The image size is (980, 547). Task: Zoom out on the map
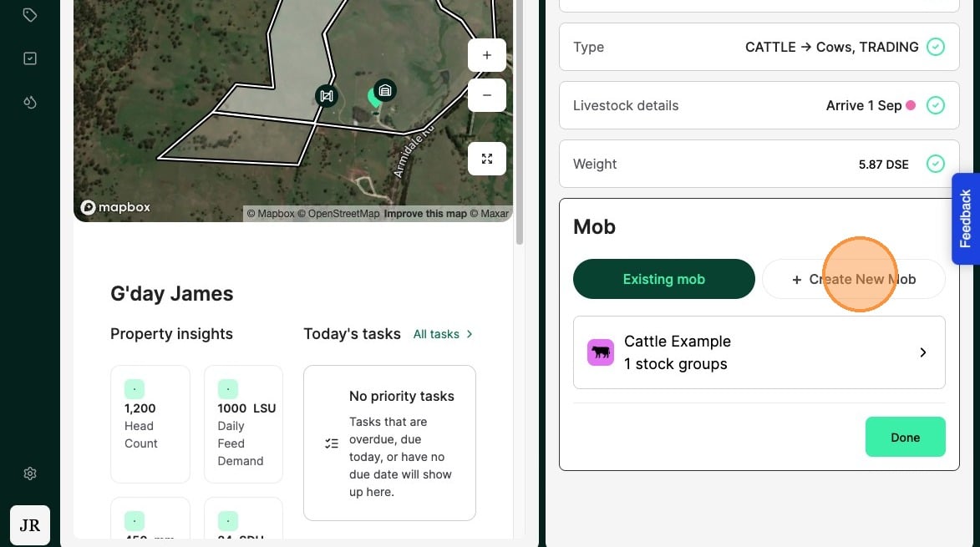487,95
